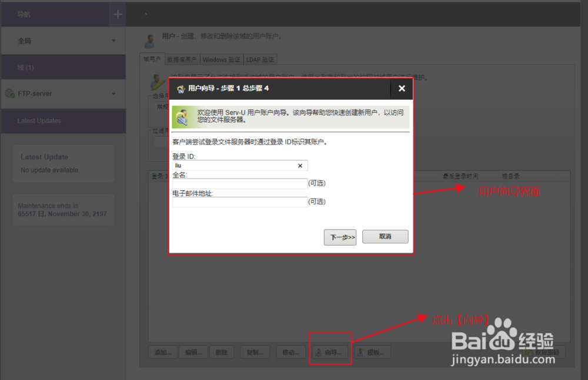Click the plus icon beside 导航

point(118,14)
